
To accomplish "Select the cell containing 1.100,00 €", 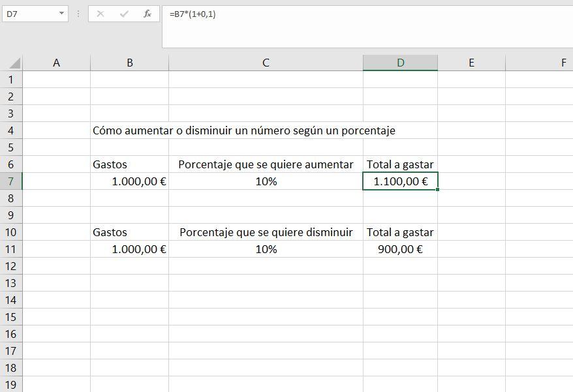I will [x=401, y=181].
